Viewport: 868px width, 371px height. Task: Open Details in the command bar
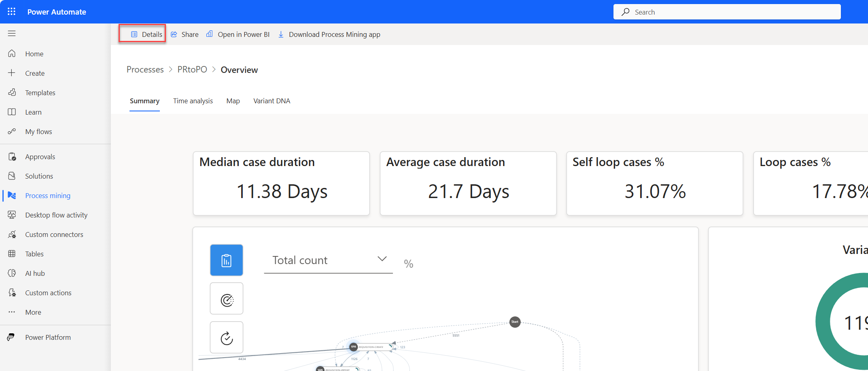tap(146, 34)
